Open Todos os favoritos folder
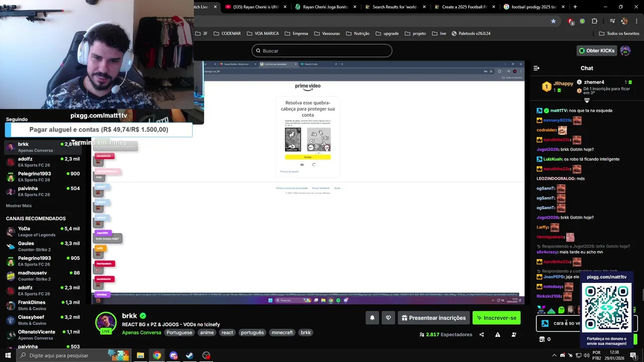The height and width of the screenshot is (362, 644). 619,34
